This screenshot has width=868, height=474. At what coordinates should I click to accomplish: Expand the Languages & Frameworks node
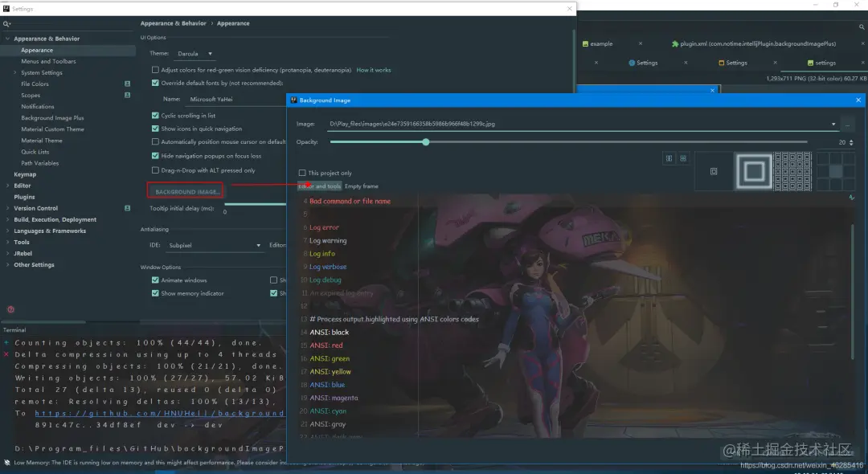click(7, 231)
